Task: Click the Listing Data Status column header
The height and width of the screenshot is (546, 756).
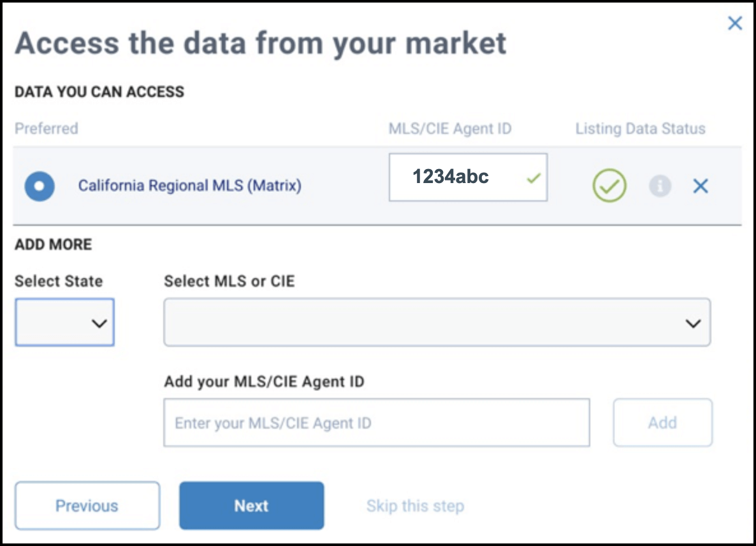Action: coord(640,129)
